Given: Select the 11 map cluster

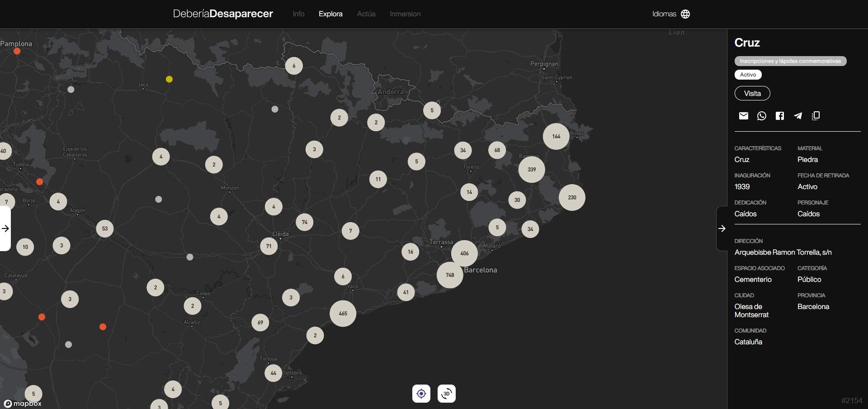Looking at the screenshot, I should pyautogui.click(x=378, y=179).
